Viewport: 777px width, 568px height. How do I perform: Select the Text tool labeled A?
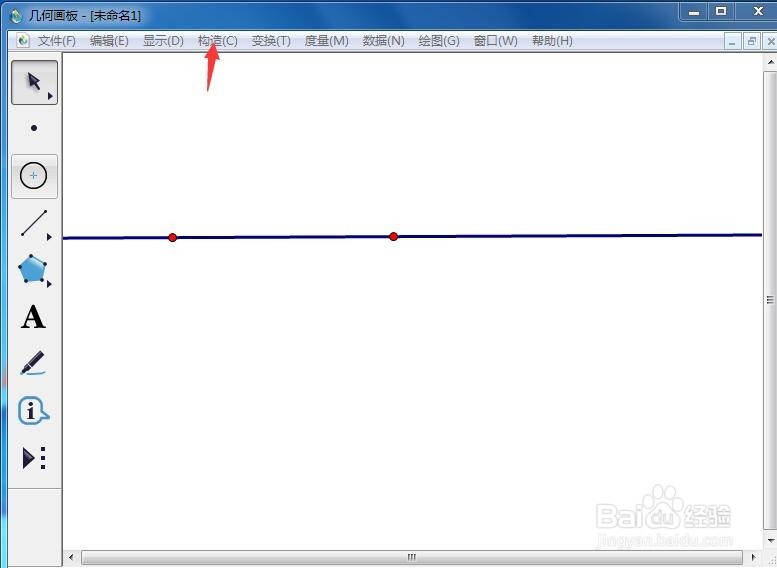[33, 317]
